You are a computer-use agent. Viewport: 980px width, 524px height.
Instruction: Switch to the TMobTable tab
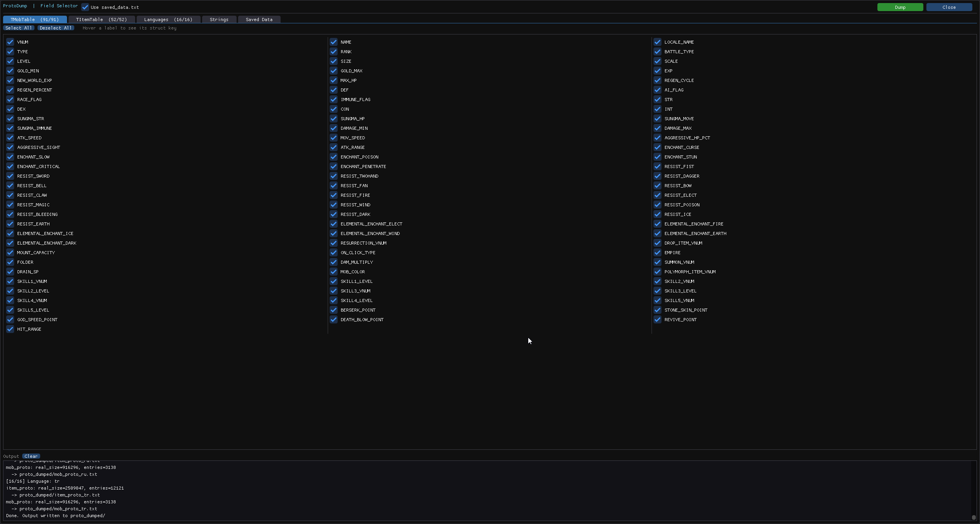(x=35, y=20)
